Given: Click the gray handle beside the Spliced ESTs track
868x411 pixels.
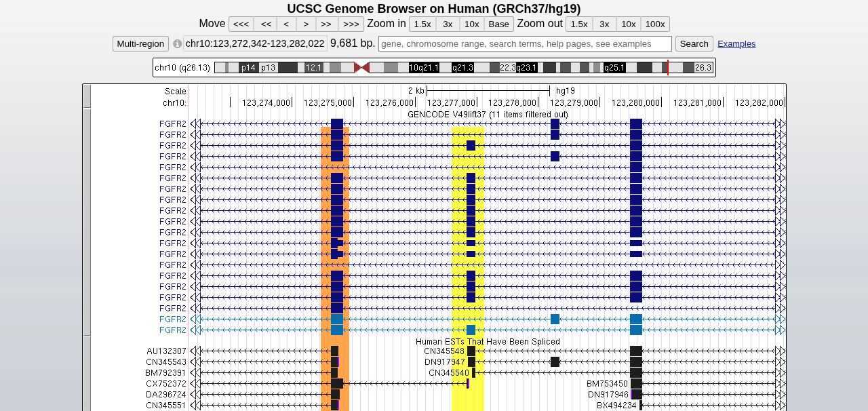Looking at the screenshot, I should click(87, 374).
